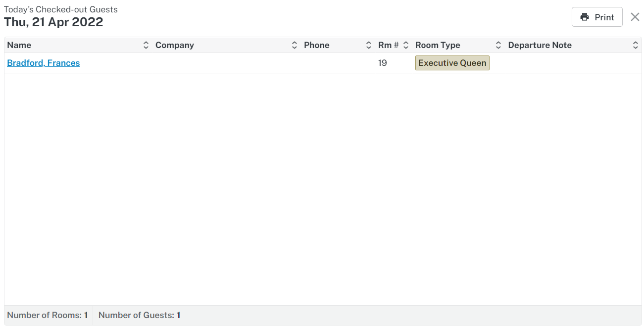
Task: Open guest Bradford, Frances link
Action: click(44, 63)
